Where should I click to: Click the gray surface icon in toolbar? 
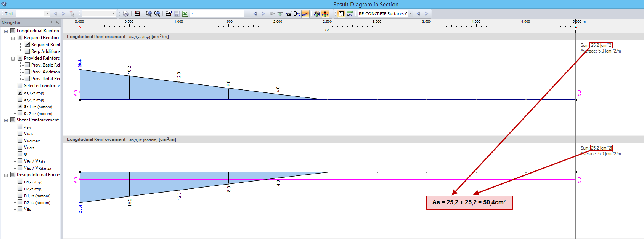click(272, 14)
